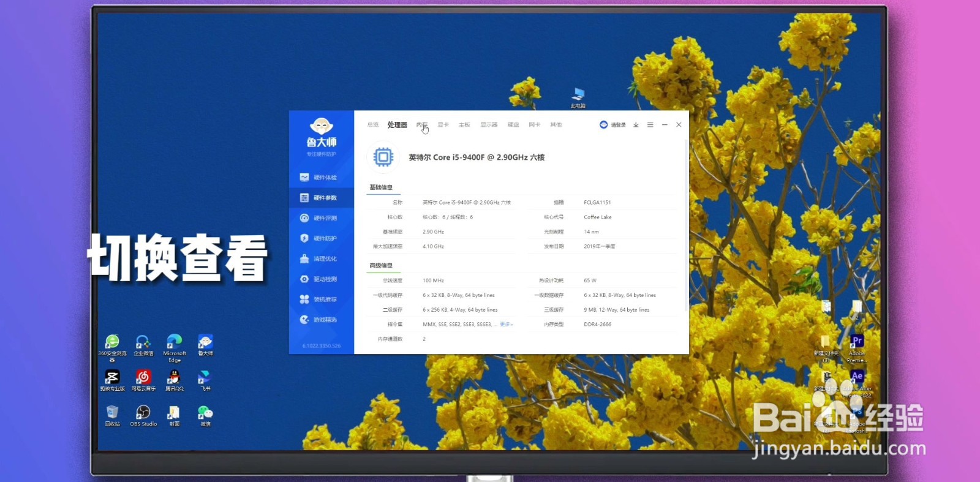This screenshot has width=980, height=482.
Task: Click the 6 x 256 KB L2 cache value
Action: [460, 310]
